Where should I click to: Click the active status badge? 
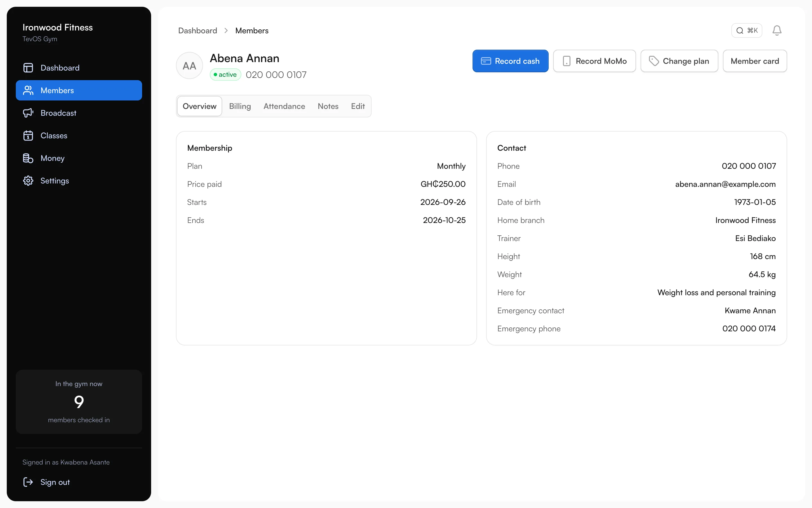(226, 75)
